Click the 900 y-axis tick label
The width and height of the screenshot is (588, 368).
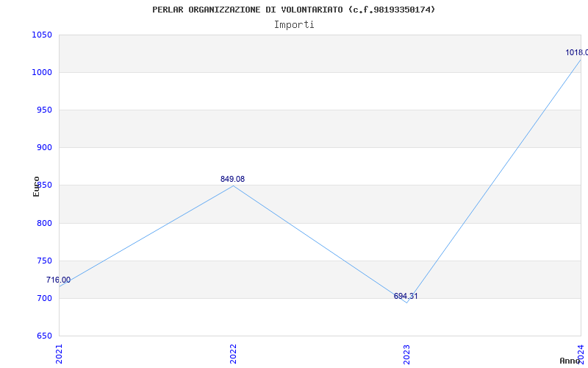pos(44,148)
